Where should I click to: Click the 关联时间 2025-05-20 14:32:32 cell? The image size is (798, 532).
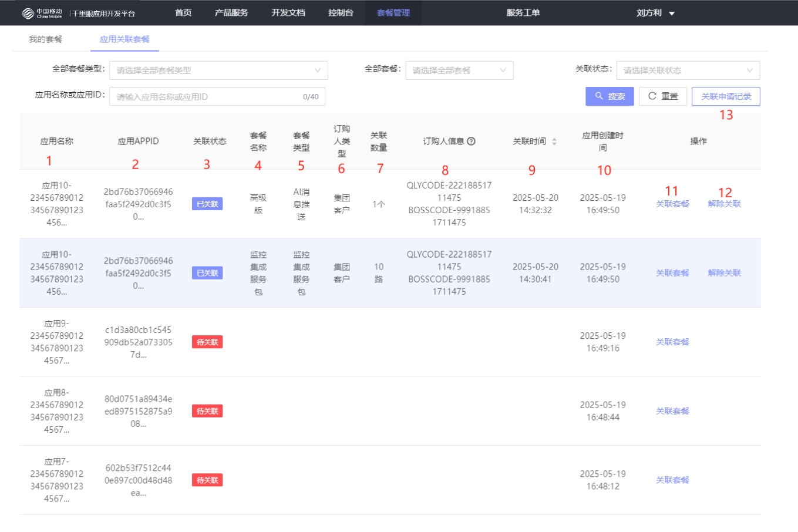coord(536,204)
